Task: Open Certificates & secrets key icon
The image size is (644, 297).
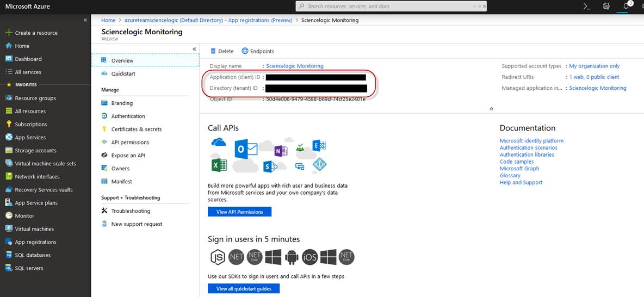Action: (104, 129)
